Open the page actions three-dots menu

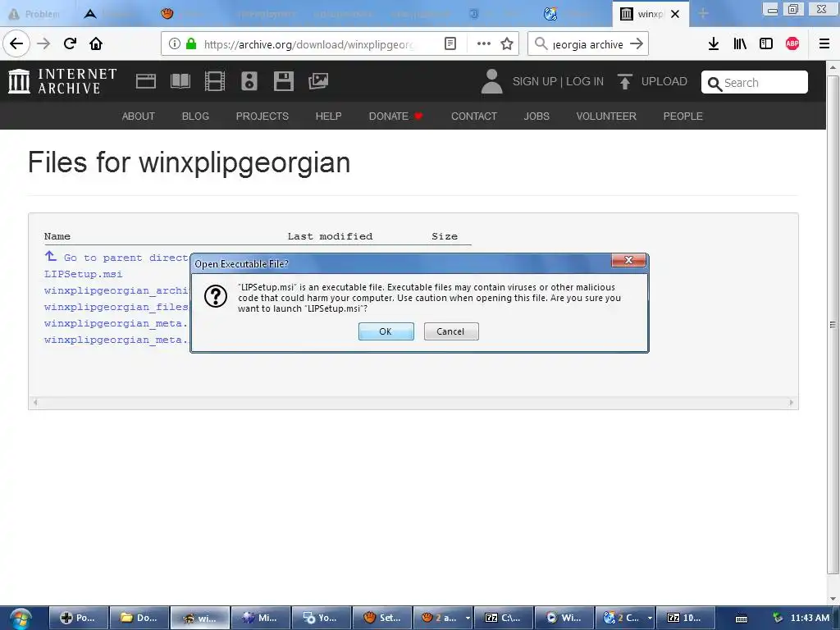click(x=484, y=43)
